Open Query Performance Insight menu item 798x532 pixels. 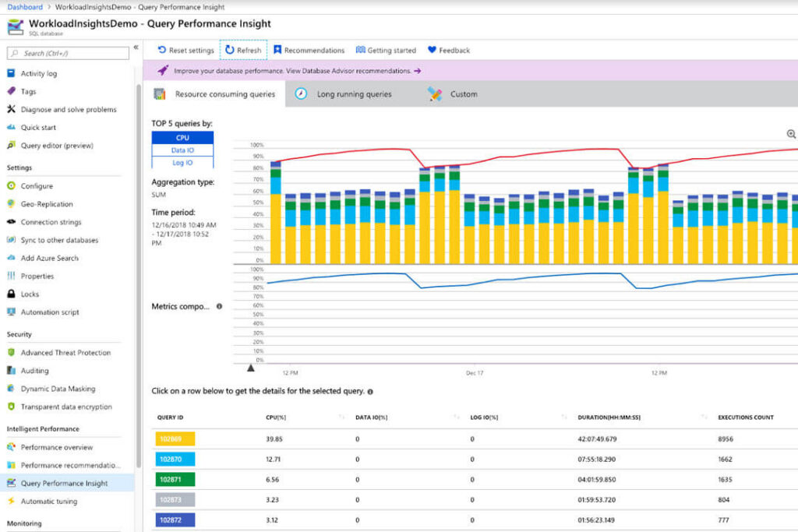[x=67, y=483]
